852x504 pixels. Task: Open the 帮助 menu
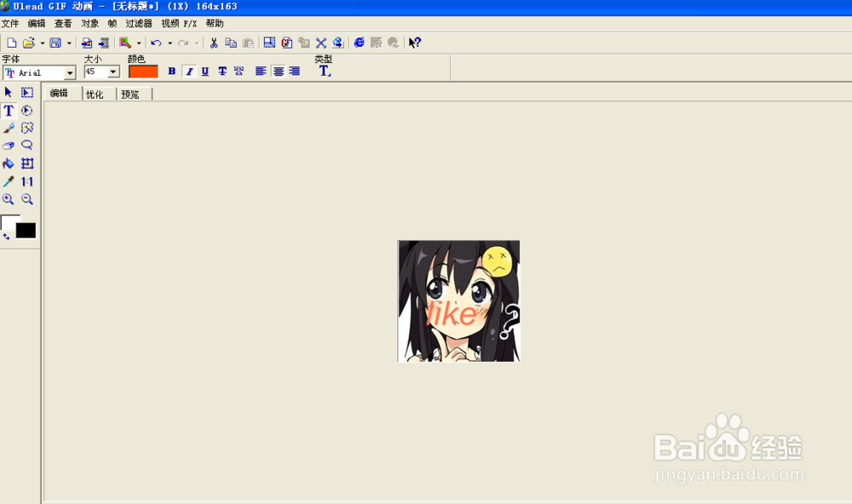coord(214,23)
